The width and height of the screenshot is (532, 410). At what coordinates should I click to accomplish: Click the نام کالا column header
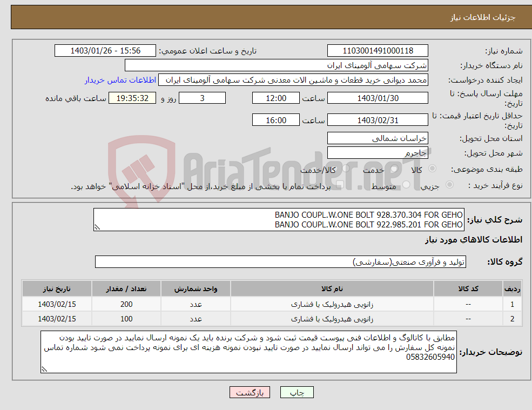[332, 289]
